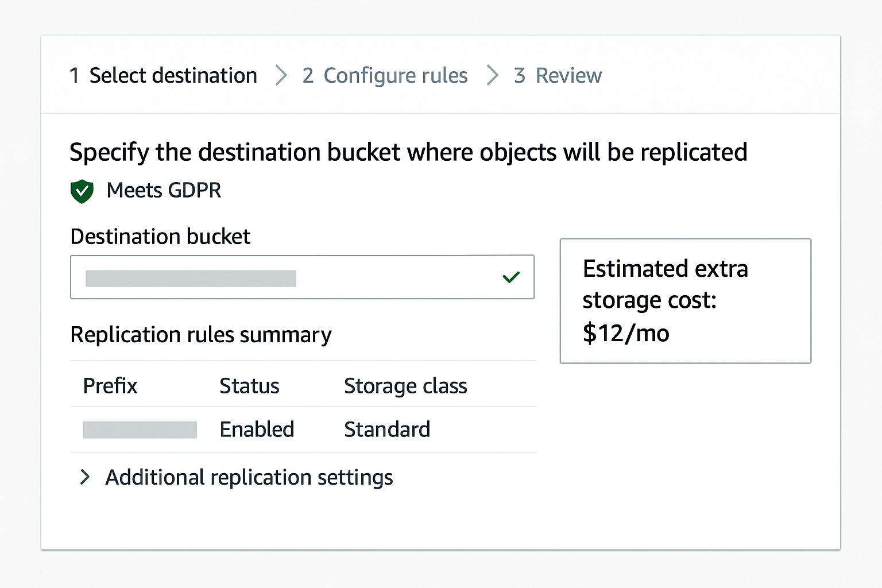Click the $12/mo cost value
882x588 pixels.
pyautogui.click(x=626, y=333)
